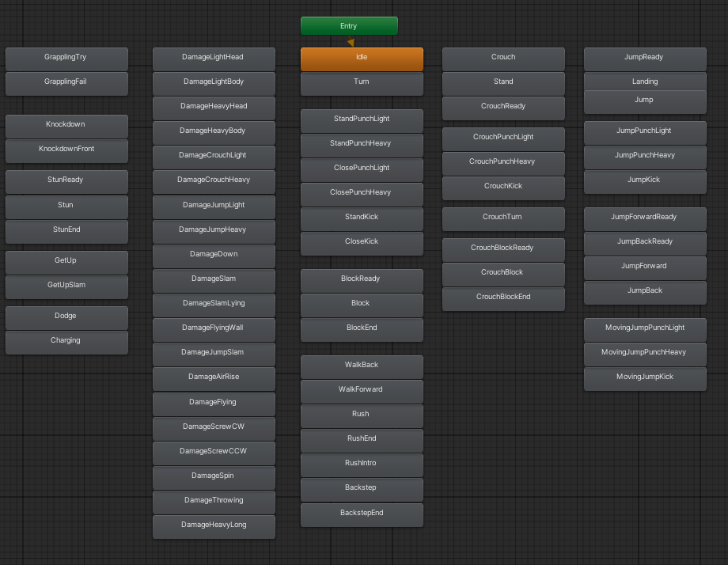Pick the Charging state node
The height and width of the screenshot is (565, 728).
click(x=66, y=341)
